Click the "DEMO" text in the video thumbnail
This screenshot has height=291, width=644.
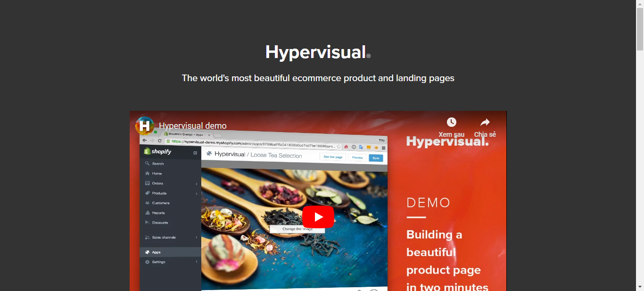click(429, 203)
